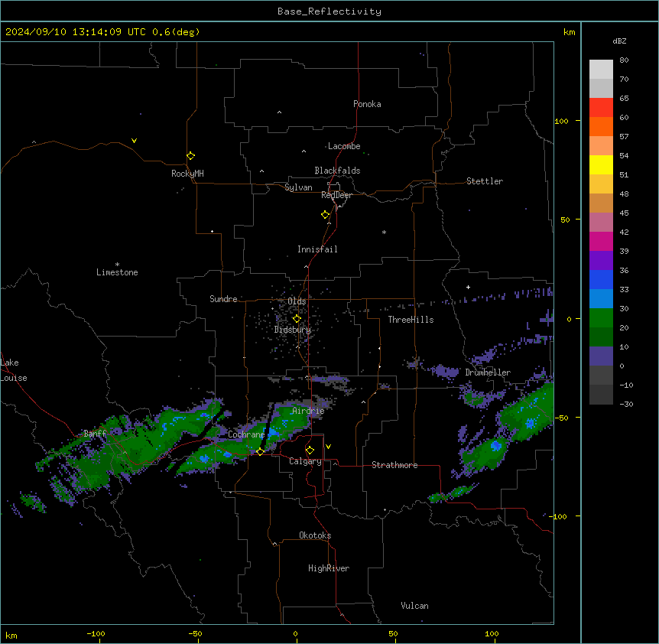Pick the magenta legend swatch below 42

pyautogui.click(x=601, y=241)
